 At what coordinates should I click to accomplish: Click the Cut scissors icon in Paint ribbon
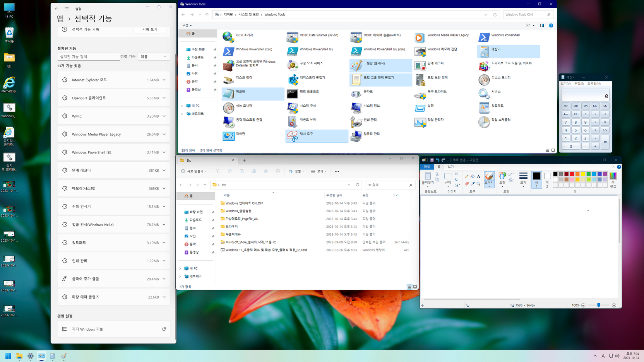tap(437, 174)
